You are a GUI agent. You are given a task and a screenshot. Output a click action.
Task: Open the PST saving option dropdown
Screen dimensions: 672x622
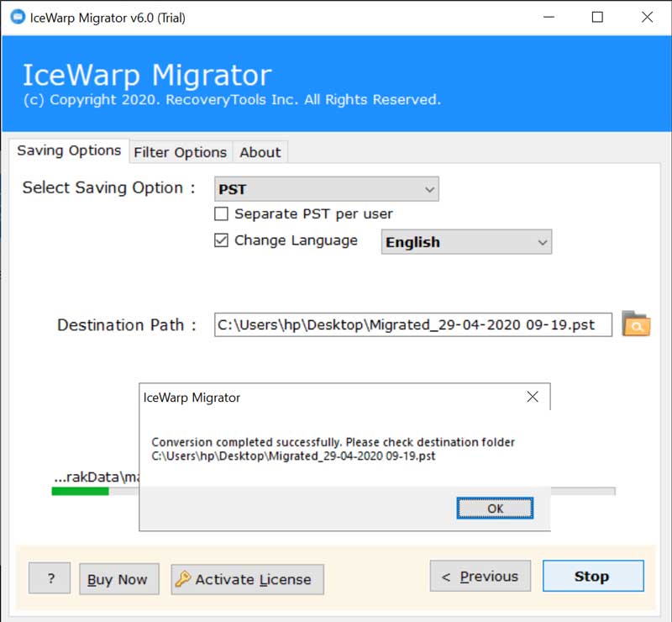[x=327, y=189]
